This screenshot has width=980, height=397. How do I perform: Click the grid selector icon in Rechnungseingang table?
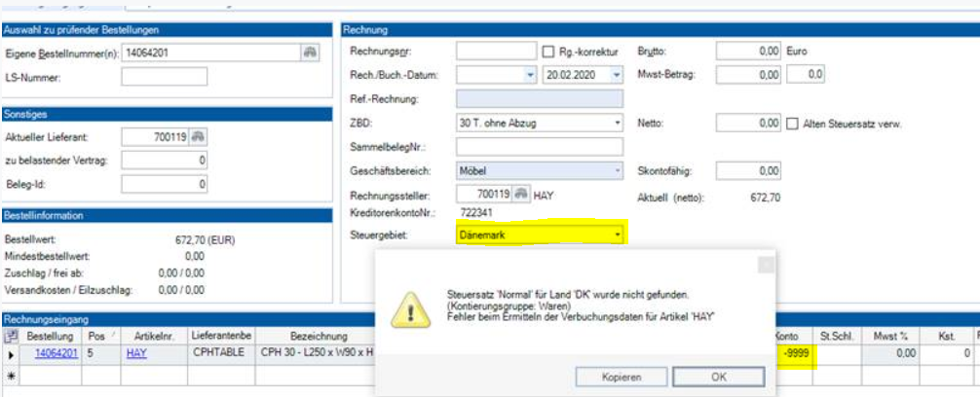pyautogui.click(x=11, y=336)
